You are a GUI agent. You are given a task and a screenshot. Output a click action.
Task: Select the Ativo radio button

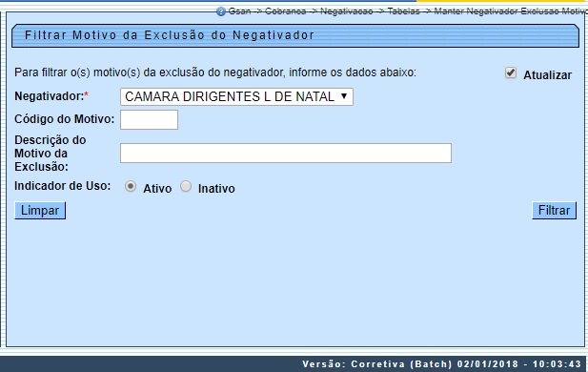point(131,187)
